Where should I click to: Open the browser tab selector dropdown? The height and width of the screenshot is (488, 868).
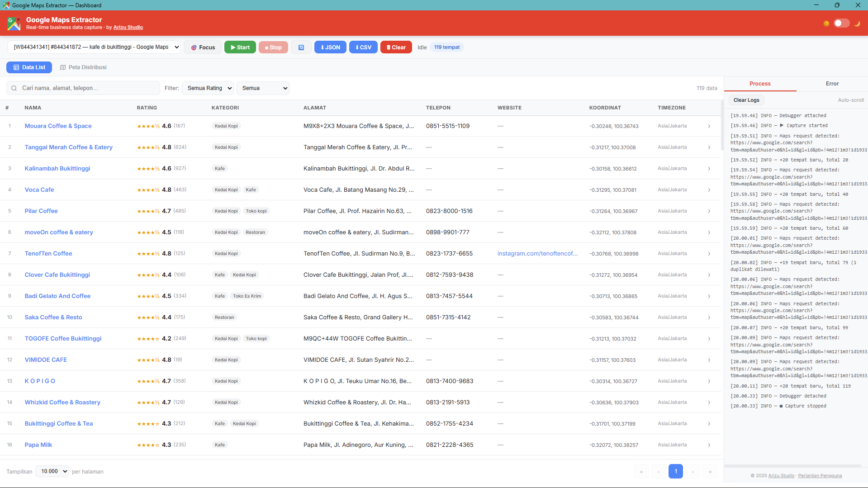94,47
